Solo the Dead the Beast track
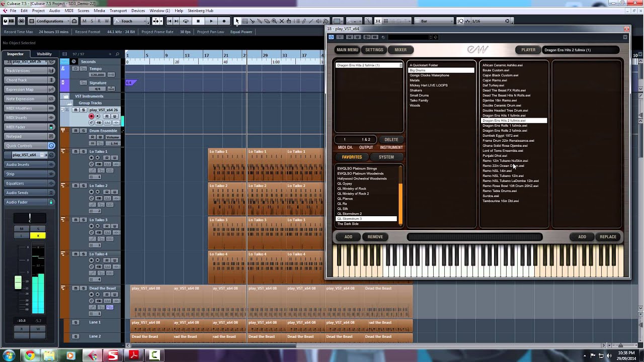The image size is (644, 362). 84,288
